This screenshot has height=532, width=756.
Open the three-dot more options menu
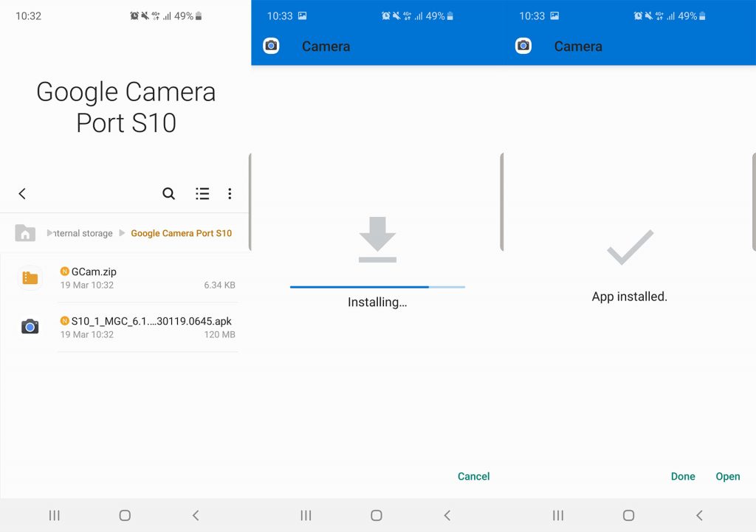click(230, 194)
